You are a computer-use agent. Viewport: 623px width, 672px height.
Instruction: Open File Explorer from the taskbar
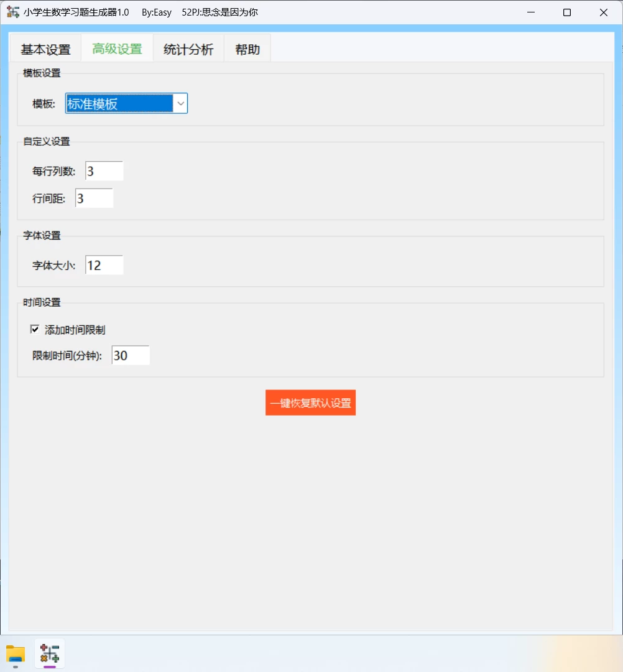click(x=16, y=654)
